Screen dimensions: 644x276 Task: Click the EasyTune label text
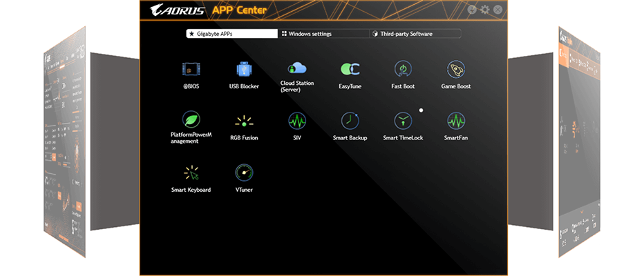tap(350, 86)
